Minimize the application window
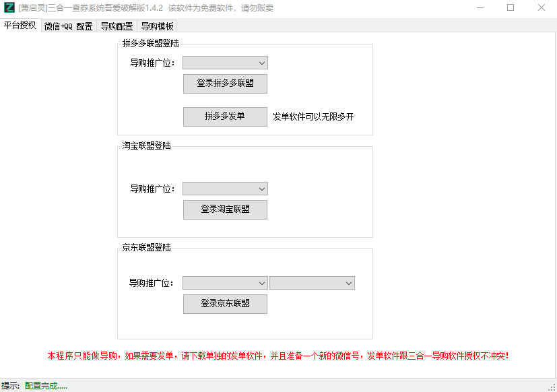Screen dimensions: 557x392 click(480, 7)
